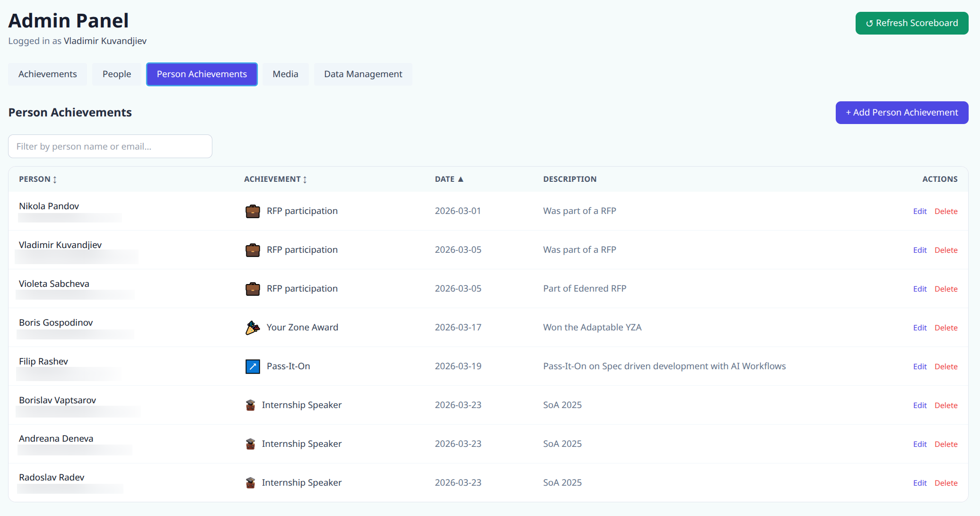Edit Boris Gospodinov's achievement entry

point(919,328)
